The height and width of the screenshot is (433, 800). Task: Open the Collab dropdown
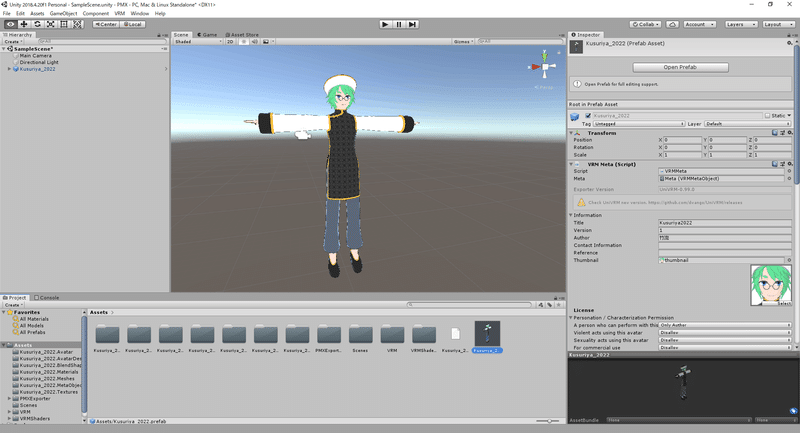pos(645,24)
